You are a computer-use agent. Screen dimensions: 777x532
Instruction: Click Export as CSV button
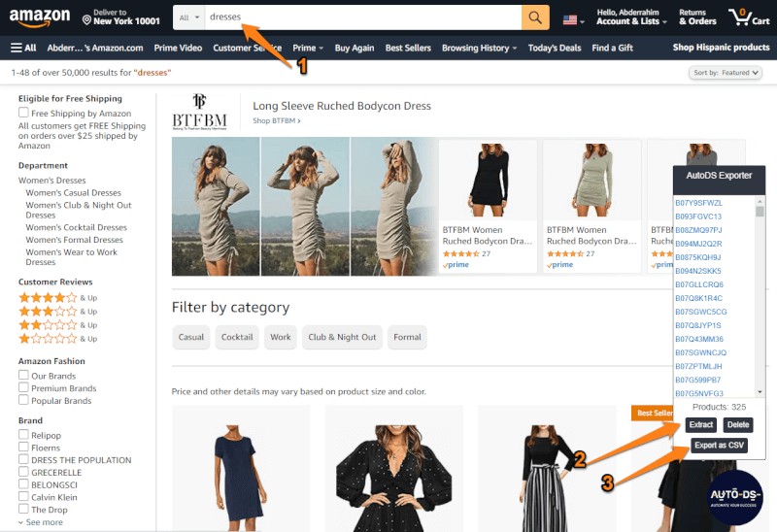[719, 446]
